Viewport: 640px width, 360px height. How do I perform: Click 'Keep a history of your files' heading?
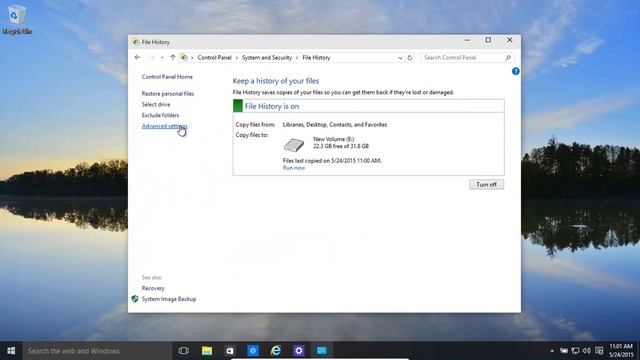276,81
